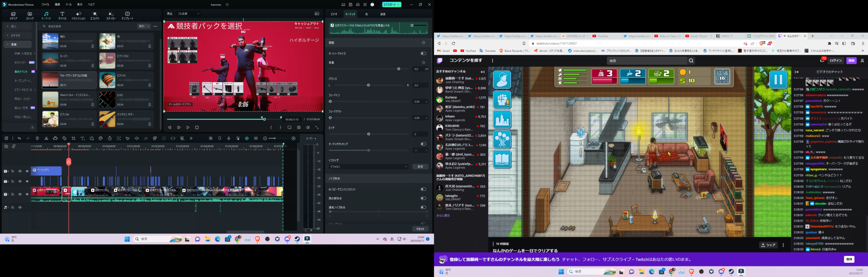Click the balance (バランス) slider handle
The height and width of the screenshot is (277, 868).
(369, 85)
